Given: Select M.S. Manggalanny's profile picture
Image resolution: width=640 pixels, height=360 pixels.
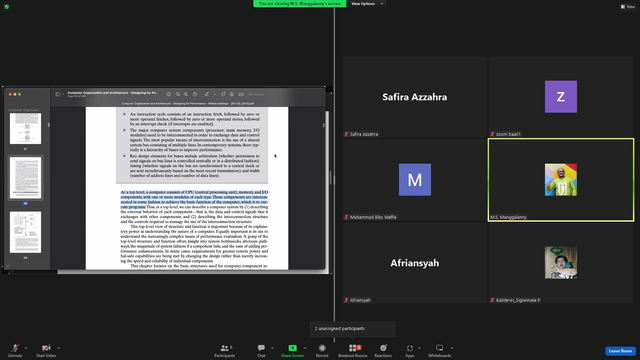Looking at the screenshot, I should [561, 180].
